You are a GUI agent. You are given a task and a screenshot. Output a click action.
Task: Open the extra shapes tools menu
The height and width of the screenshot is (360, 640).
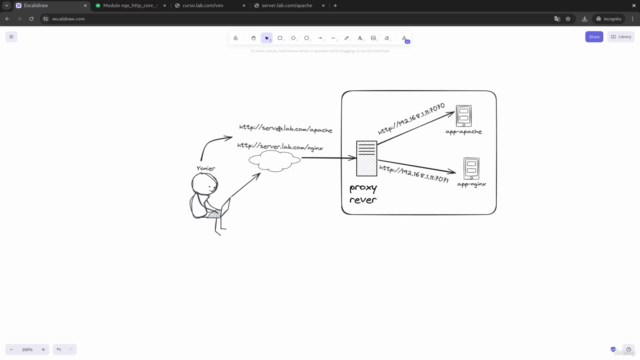[404, 38]
